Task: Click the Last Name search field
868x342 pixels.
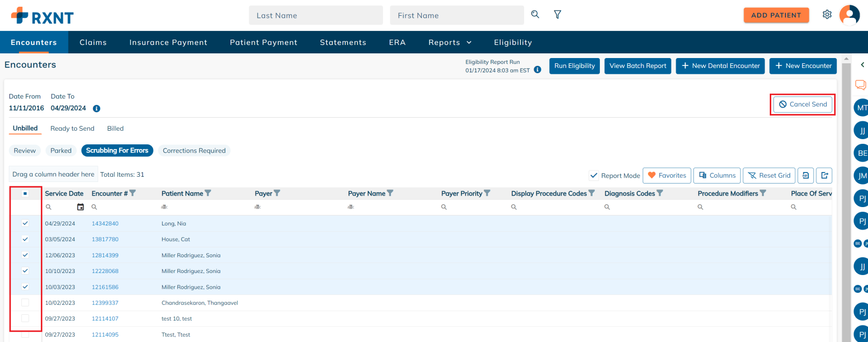Action: (316, 16)
